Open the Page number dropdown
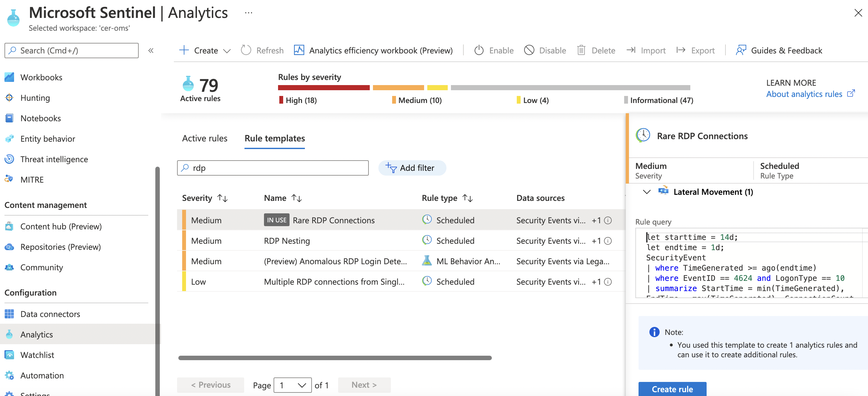The image size is (868, 396). point(292,385)
